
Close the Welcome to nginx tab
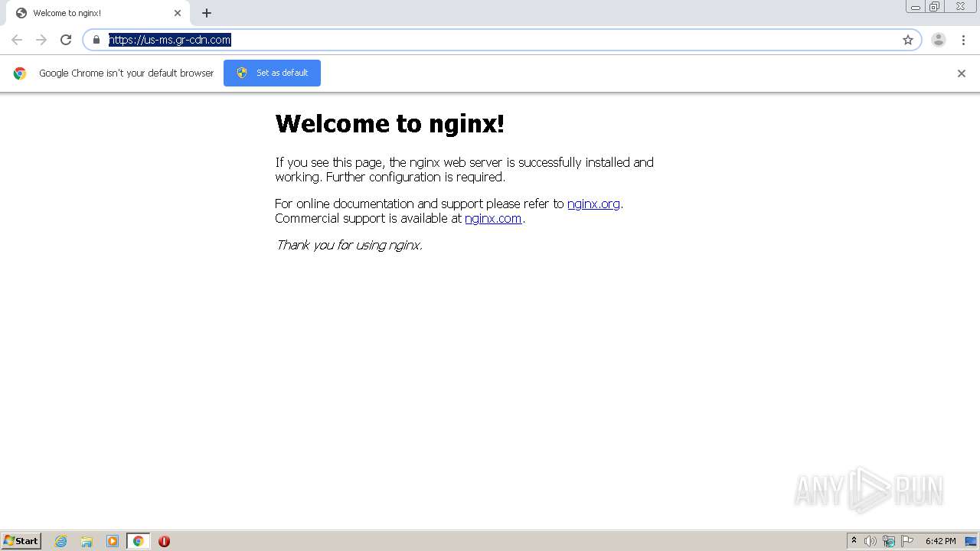click(x=178, y=13)
